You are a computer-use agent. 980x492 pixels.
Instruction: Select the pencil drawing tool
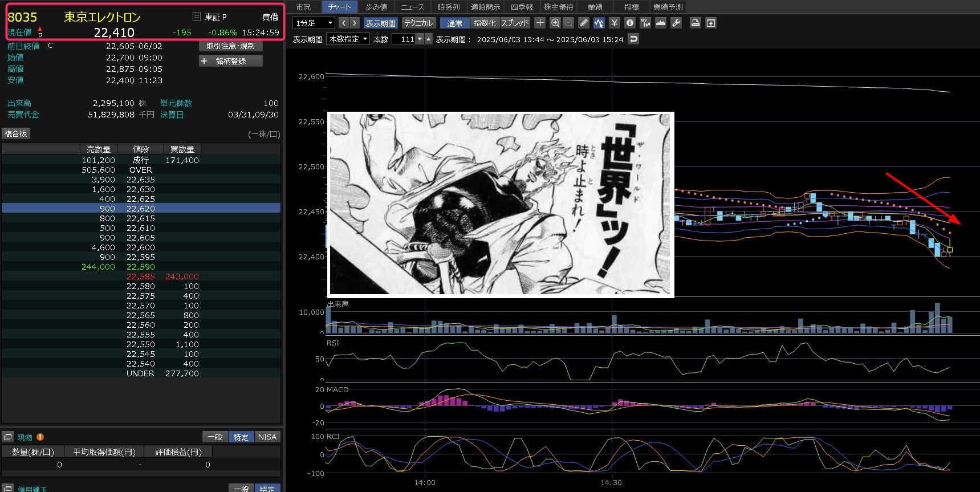pos(583,23)
